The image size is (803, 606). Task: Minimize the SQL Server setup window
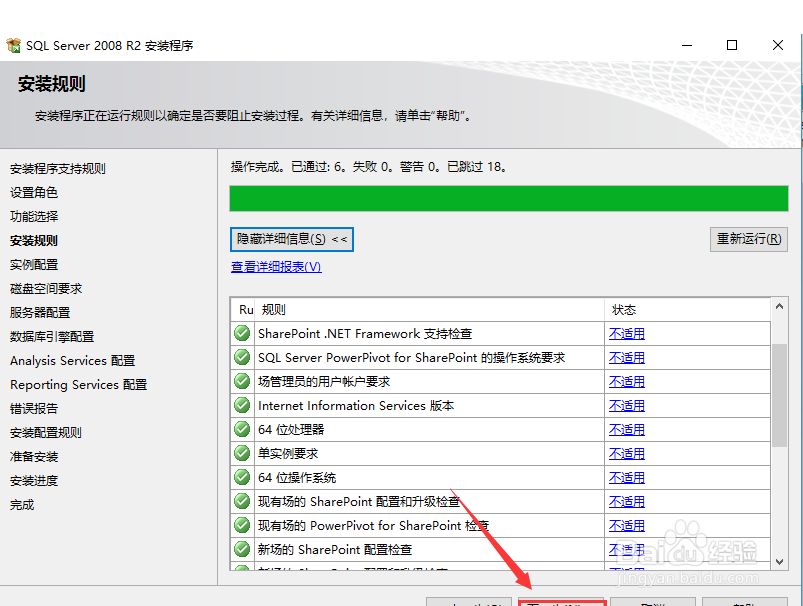tap(687, 45)
